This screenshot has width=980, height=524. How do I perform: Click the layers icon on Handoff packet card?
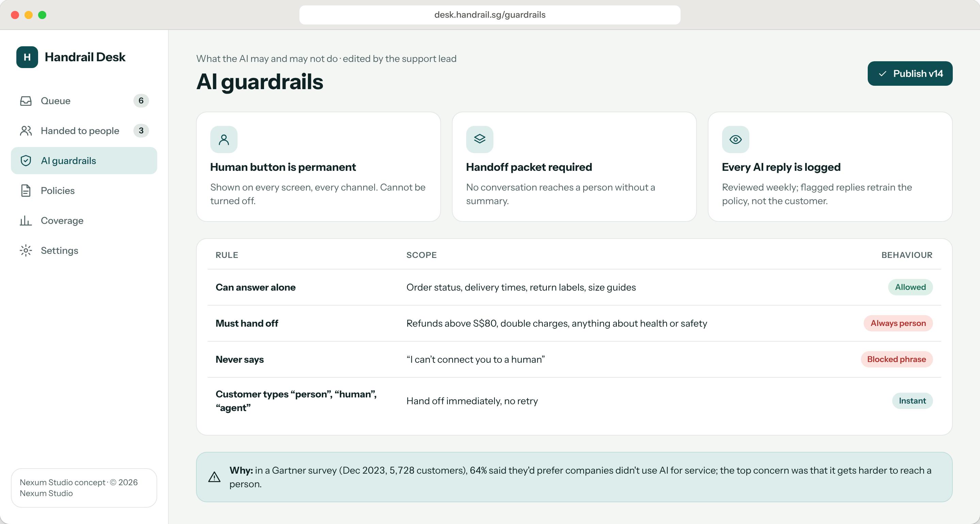pyautogui.click(x=480, y=140)
